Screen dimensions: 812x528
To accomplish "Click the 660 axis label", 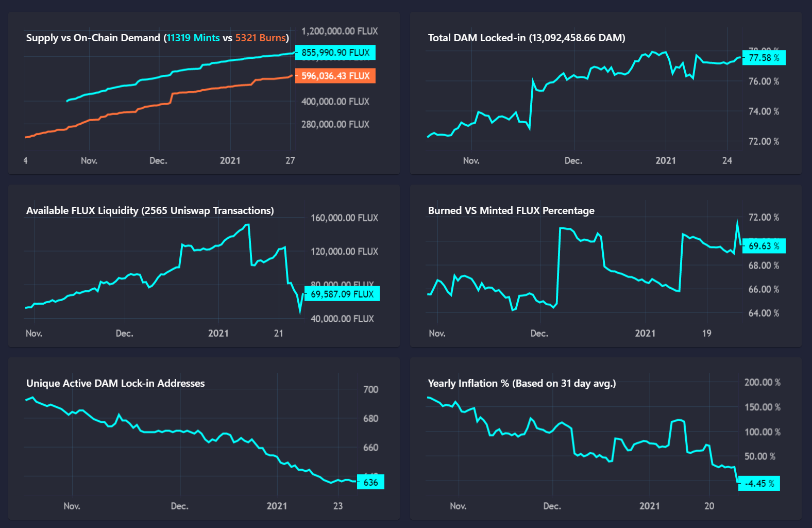I will coord(371,447).
